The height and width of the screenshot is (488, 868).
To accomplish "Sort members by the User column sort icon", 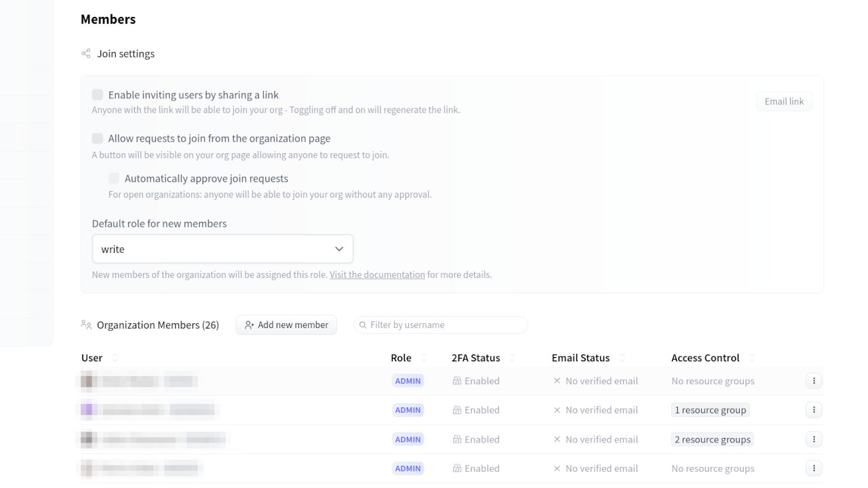I will tap(115, 358).
